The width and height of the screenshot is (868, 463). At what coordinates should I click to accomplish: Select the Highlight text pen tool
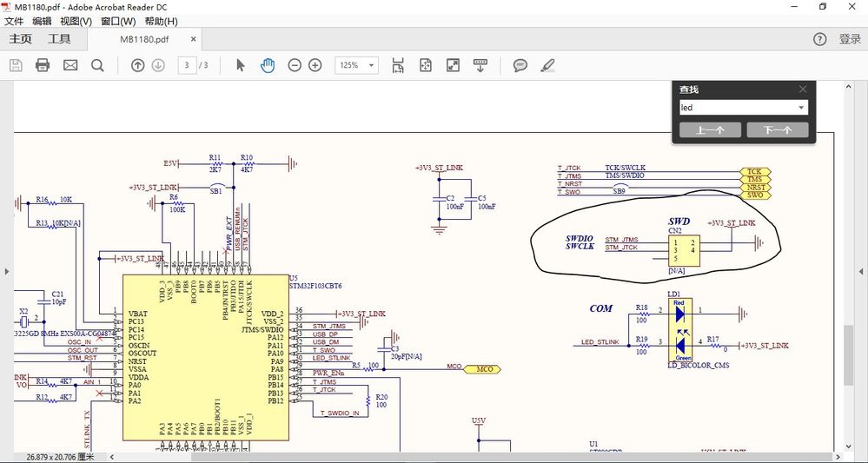pos(547,65)
